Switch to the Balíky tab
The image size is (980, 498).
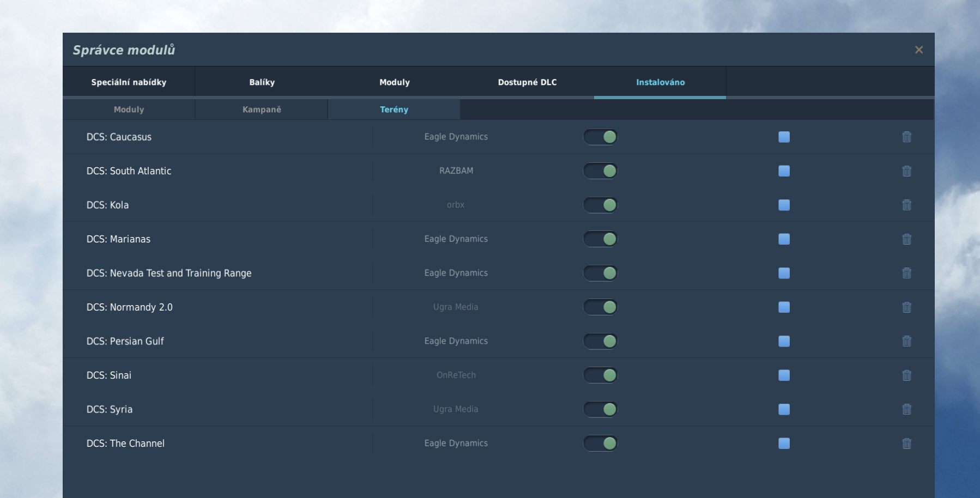(x=262, y=82)
